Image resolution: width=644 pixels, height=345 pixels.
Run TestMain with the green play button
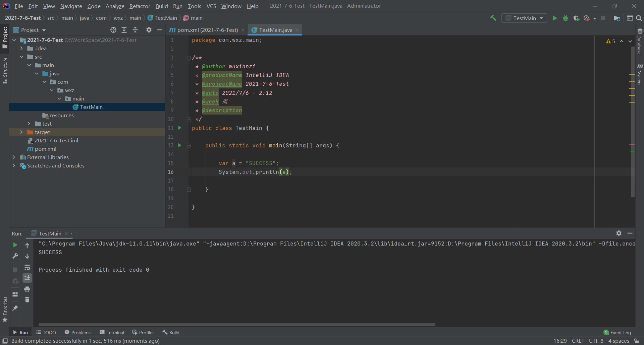[x=555, y=18]
